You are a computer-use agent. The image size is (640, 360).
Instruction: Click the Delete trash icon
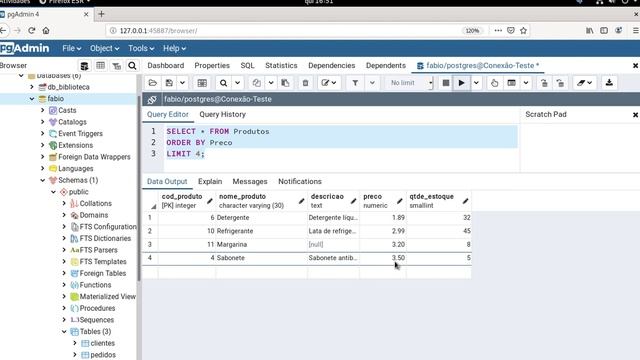(x=305, y=83)
